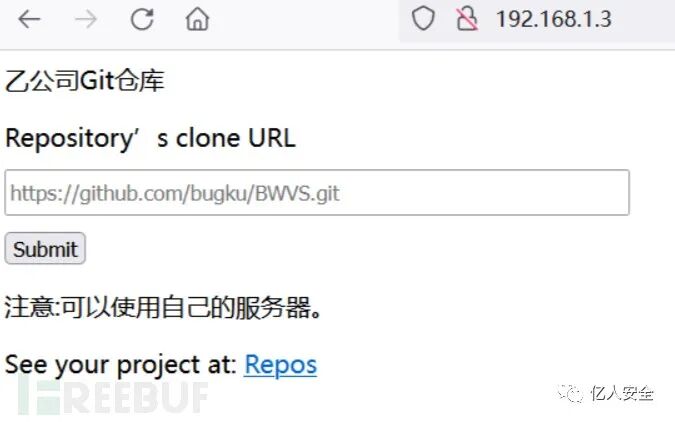Click the WeChat logo in the watermark

570,392
